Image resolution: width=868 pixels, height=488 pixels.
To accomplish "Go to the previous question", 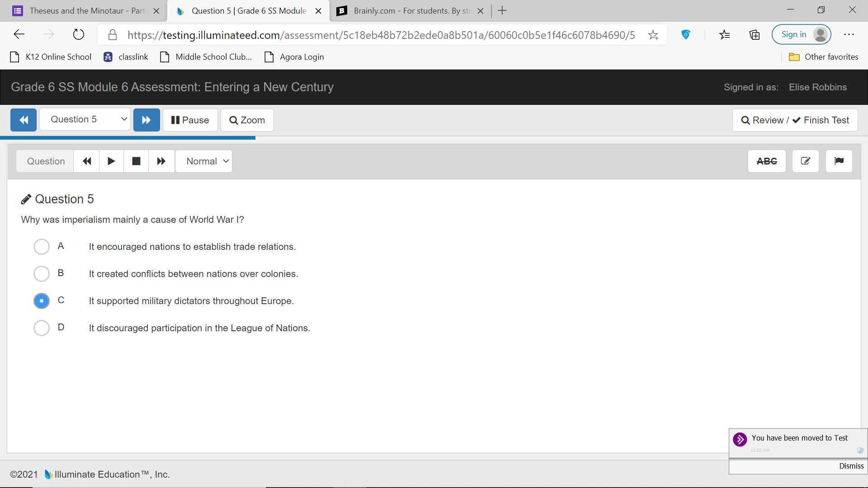I will point(24,120).
